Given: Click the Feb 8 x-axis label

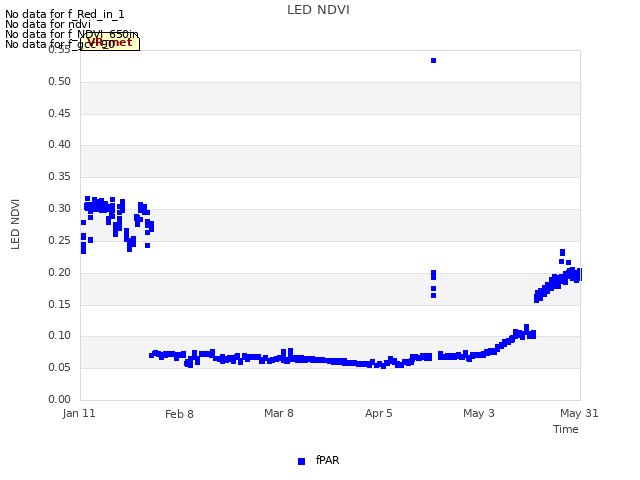Looking at the screenshot, I should 179,414.
